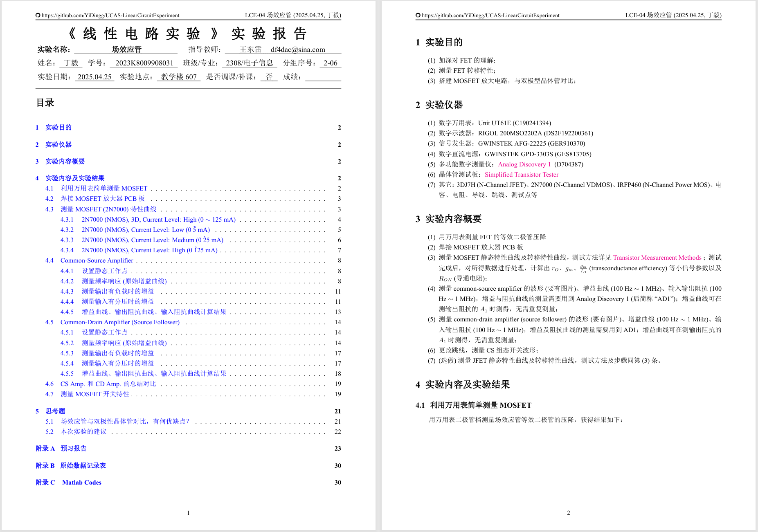Image resolution: width=758 pixels, height=532 pixels.
Task: Click heading 2 实验仪器 on page 2
Action: (x=439, y=105)
